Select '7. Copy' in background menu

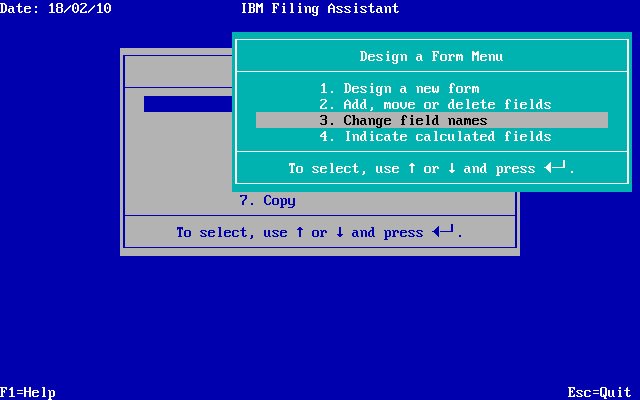click(x=267, y=200)
